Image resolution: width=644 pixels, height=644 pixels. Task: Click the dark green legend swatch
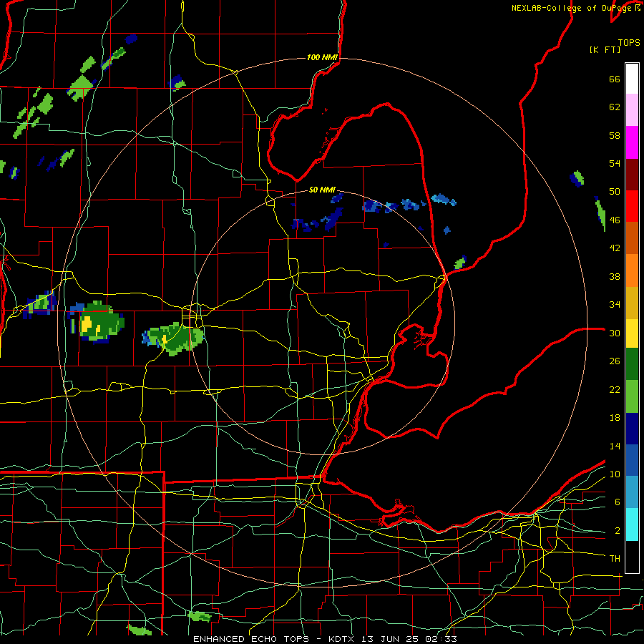632,364
